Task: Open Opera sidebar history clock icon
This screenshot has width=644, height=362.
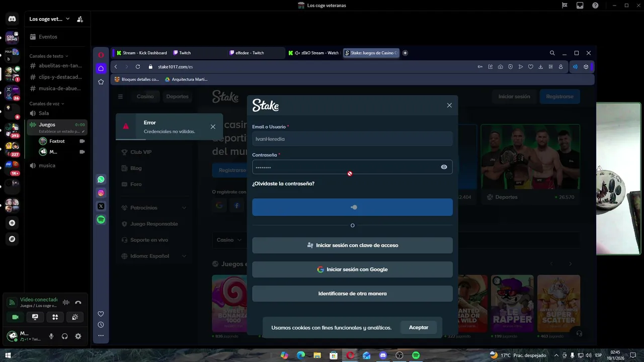Action: (101, 325)
